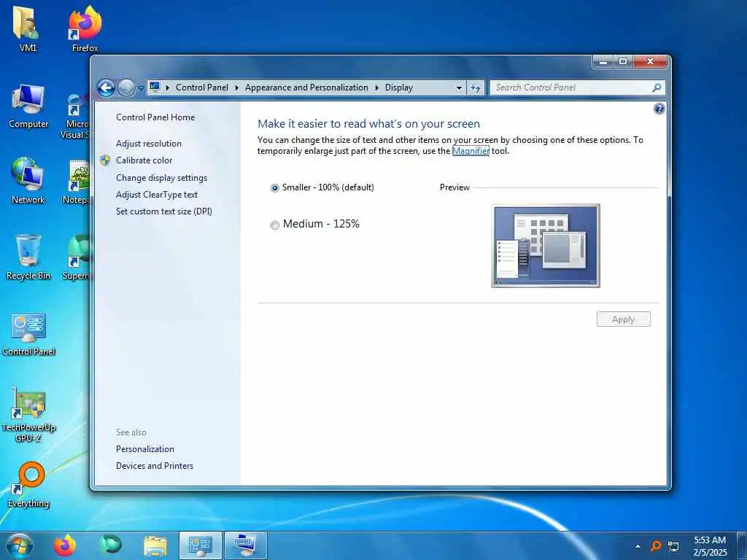Screen dimensions: 747x560
Task: Click the Back navigation arrow button
Action: [x=107, y=88]
